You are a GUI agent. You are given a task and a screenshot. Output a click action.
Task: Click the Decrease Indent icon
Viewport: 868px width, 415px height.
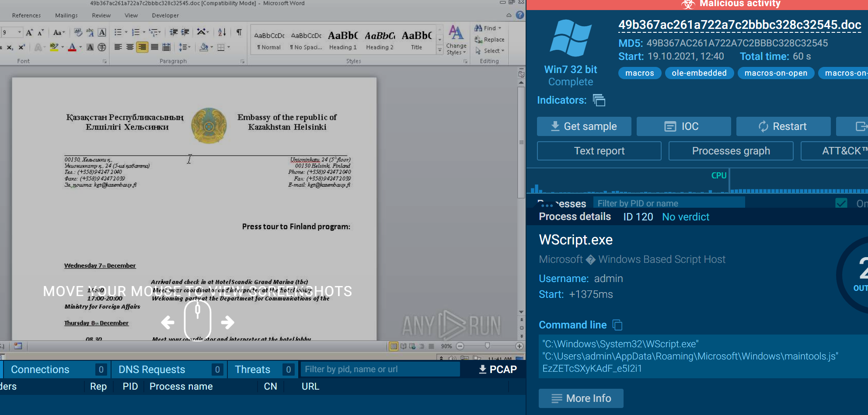click(x=174, y=32)
